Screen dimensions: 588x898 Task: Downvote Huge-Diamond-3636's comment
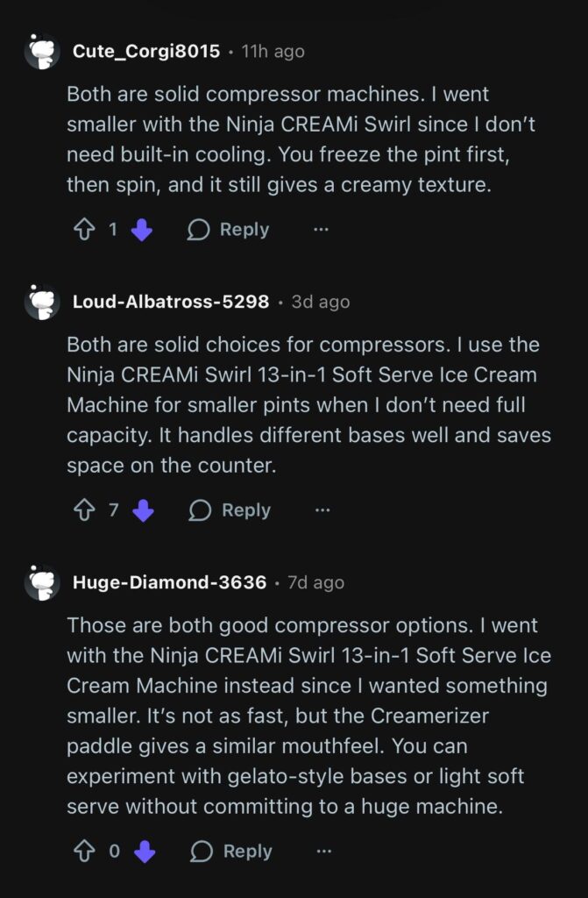pyautogui.click(x=144, y=851)
